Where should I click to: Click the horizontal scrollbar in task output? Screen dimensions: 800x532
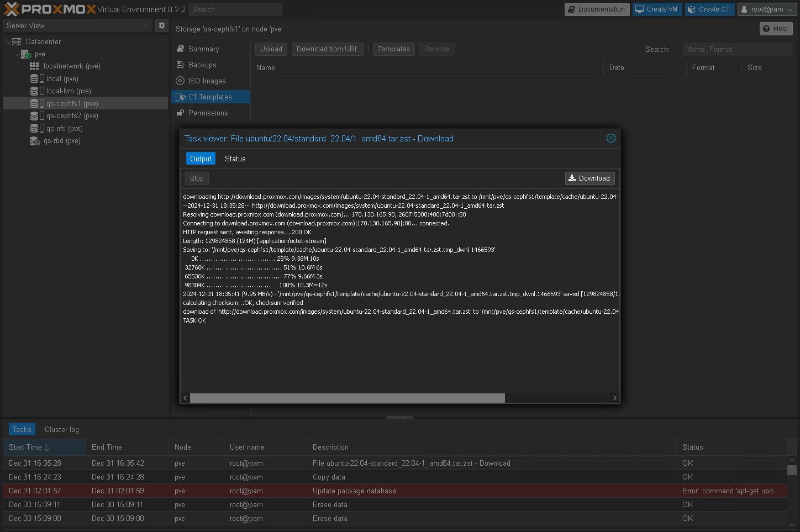tap(347, 398)
